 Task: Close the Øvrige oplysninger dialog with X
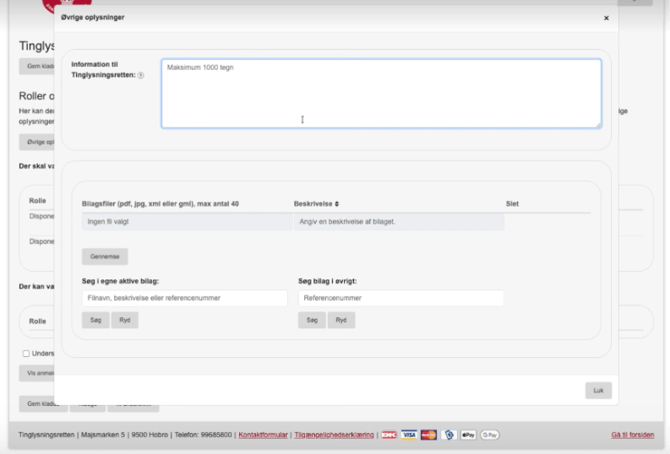[605, 18]
